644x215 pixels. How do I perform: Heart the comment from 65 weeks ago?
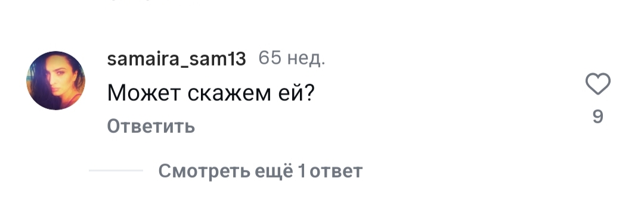(597, 84)
